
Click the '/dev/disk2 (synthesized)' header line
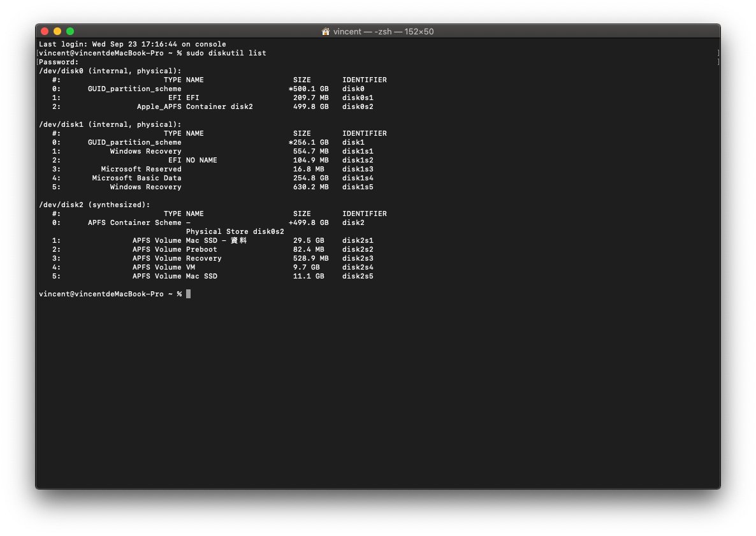[94, 205]
